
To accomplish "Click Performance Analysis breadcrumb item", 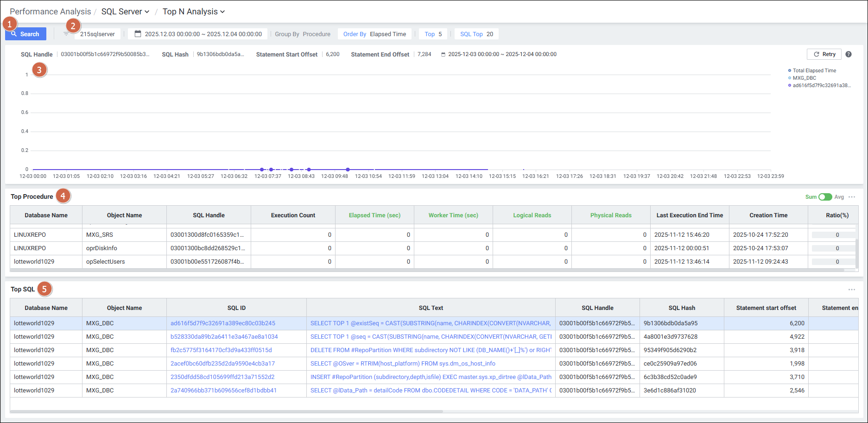I will (50, 12).
